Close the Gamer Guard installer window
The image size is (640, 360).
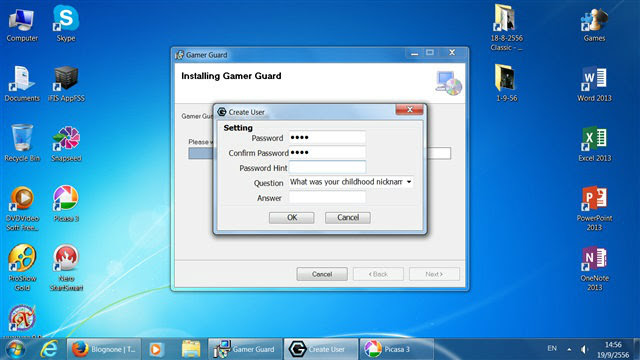click(x=452, y=53)
